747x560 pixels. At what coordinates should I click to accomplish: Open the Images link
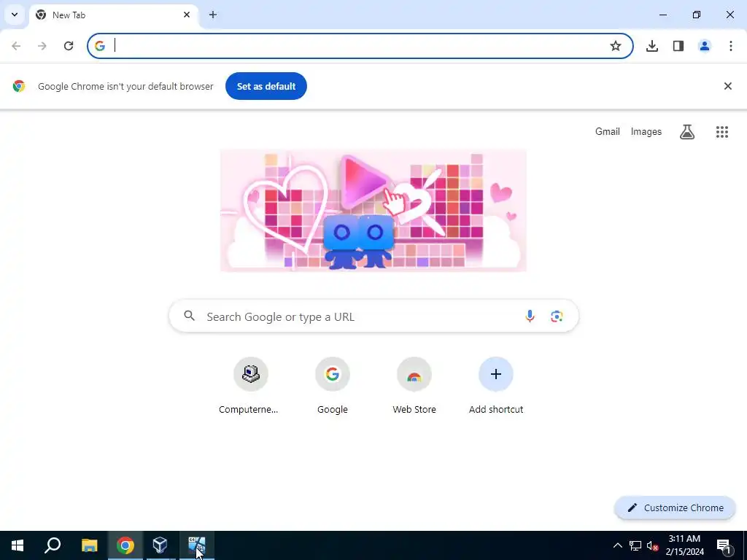click(x=646, y=131)
